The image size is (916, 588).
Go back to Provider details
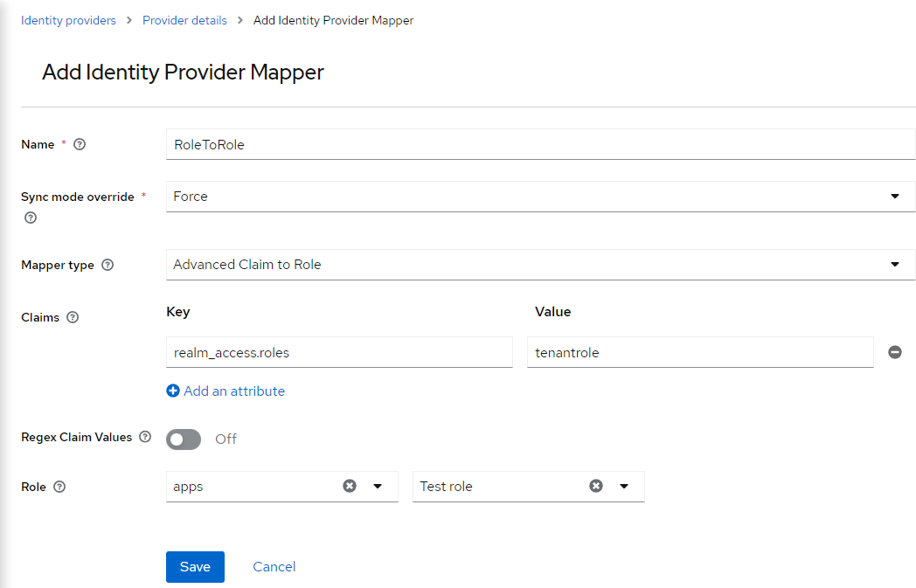point(184,19)
